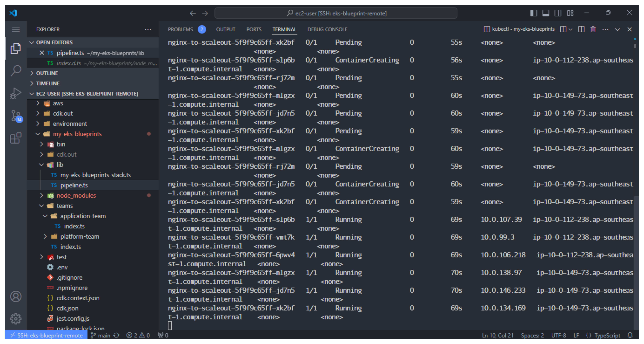The height and width of the screenshot is (344, 644).
Task: Expand the OUTLINE section
Action: pyautogui.click(x=47, y=73)
